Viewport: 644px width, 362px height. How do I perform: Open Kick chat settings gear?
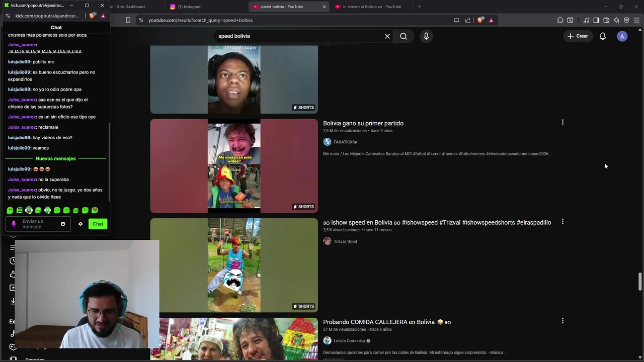click(x=80, y=224)
